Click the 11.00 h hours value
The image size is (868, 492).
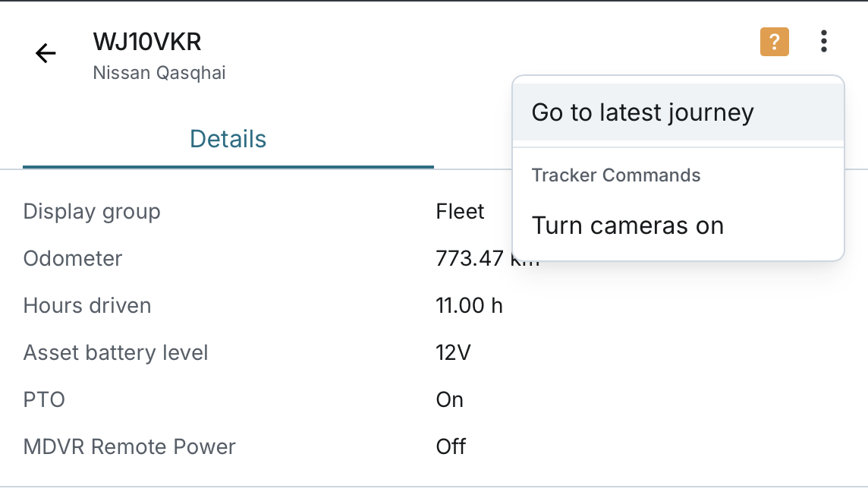tap(469, 305)
